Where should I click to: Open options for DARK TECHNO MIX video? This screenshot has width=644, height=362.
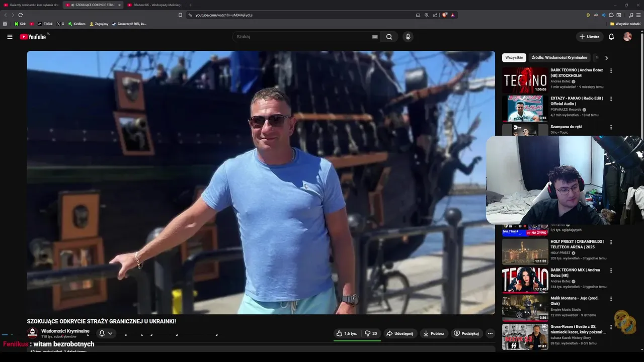click(611, 270)
